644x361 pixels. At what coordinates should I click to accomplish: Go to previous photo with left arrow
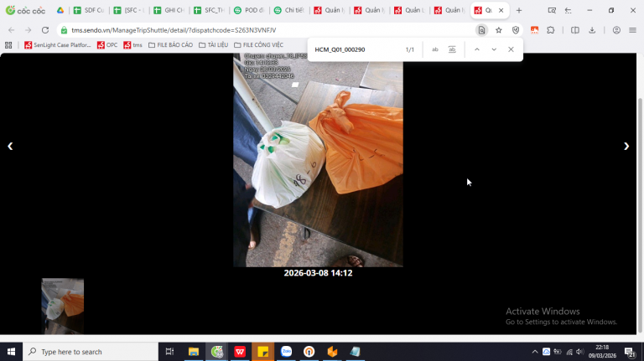point(10,147)
